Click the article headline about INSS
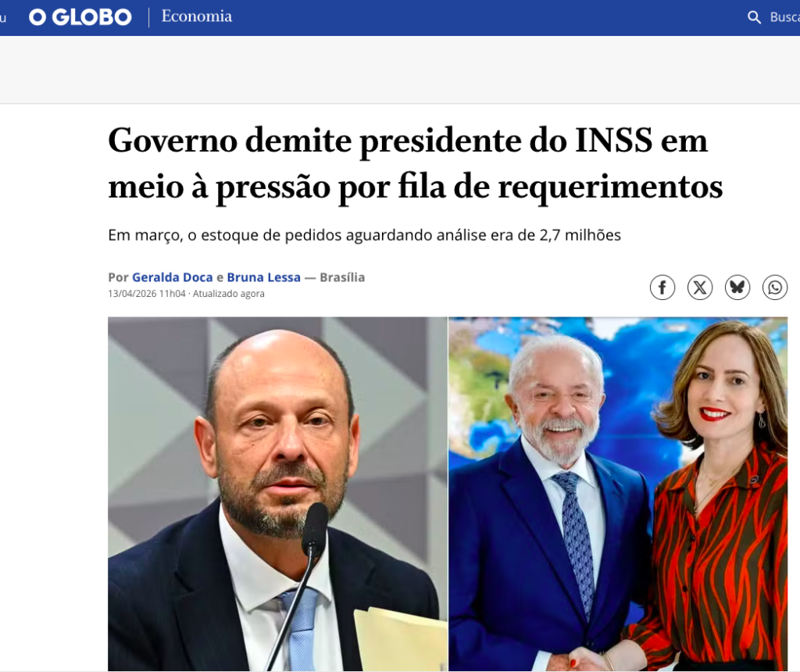Image resolution: width=800 pixels, height=672 pixels. click(416, 163)
